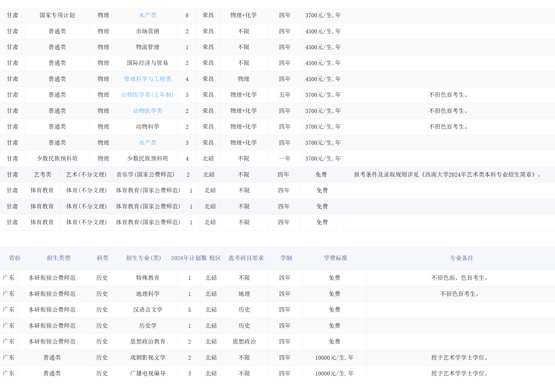Click the 2024年计划数 column header

point(189,258)
